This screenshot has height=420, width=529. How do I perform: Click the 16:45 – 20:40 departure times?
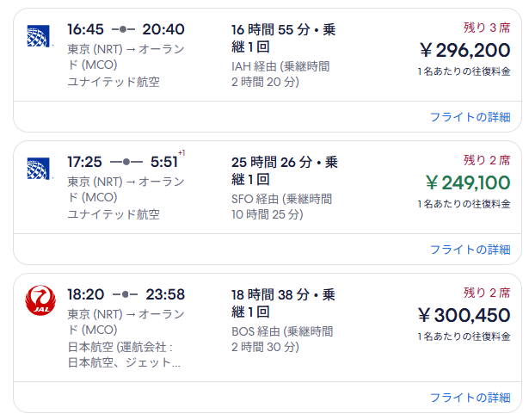click(126, 29)
